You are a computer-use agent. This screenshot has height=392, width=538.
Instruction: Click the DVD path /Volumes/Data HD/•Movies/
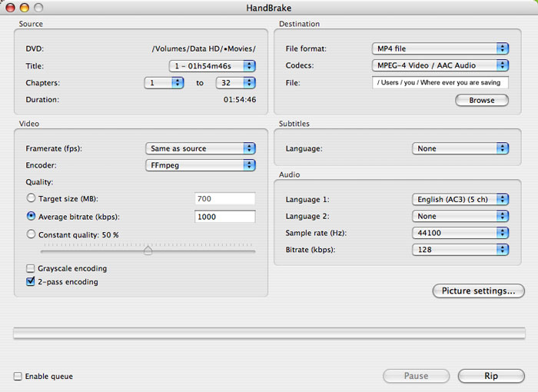[x=204, y=48]
